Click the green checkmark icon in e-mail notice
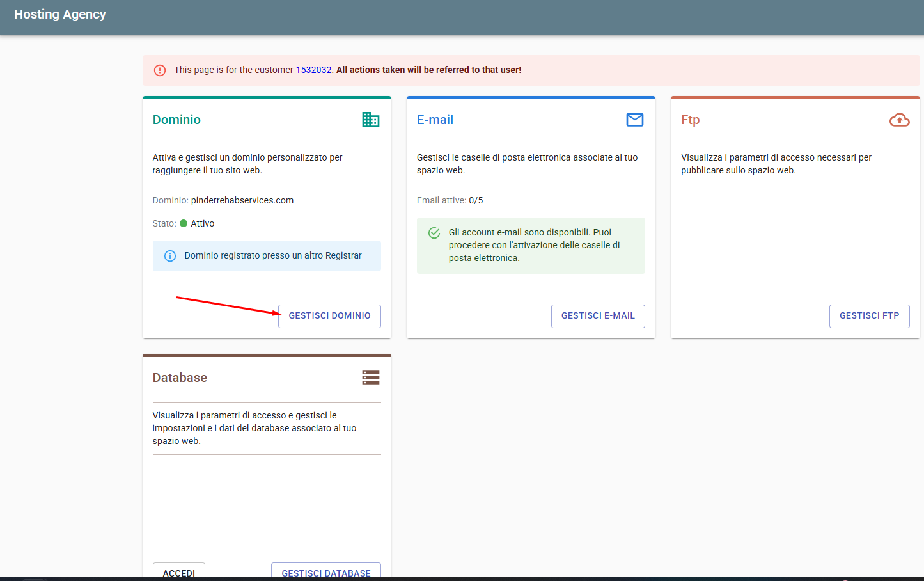Screen dimensions: 924x581 pos(434,233)
